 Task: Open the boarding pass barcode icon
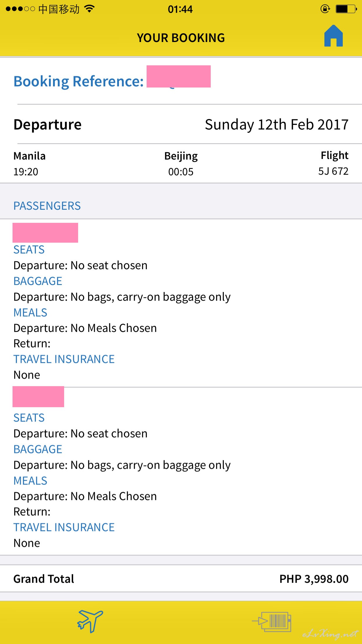click(272, 622)
